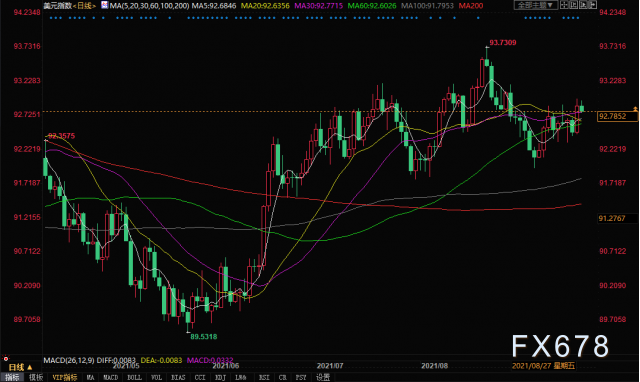The image size is (640, 382).
Task: Click the crosshair cursor icon in top toolbar
Action: click(x=564, y=5)
